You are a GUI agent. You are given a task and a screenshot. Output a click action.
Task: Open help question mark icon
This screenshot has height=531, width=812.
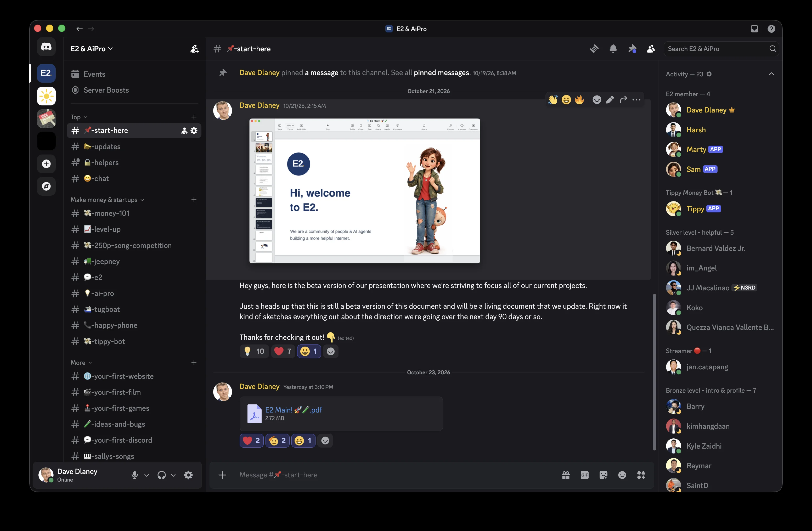click(x=771, y=29)
